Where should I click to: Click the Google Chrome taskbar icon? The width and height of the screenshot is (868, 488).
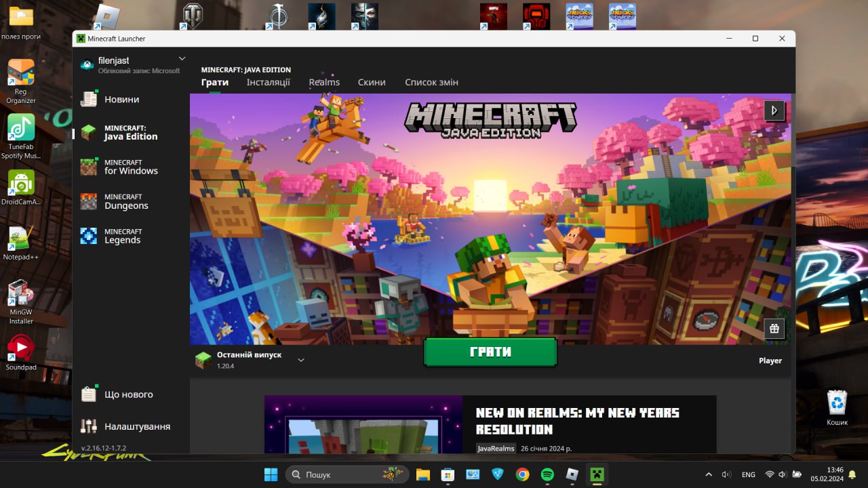click(522, 474)
